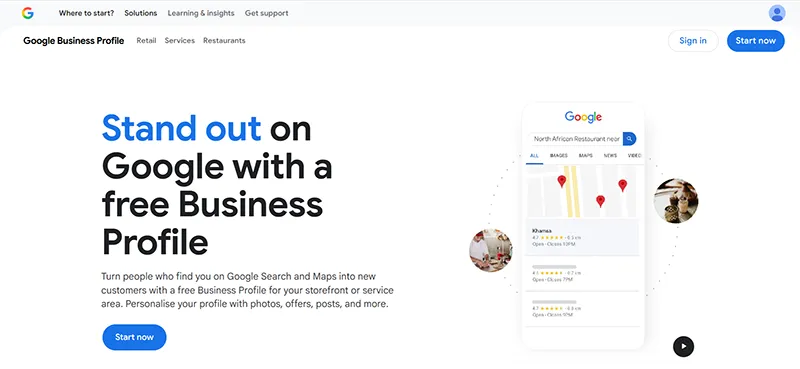The image size is (800, 369).
Task: Go to the Services page
Action: click(180, 40)
